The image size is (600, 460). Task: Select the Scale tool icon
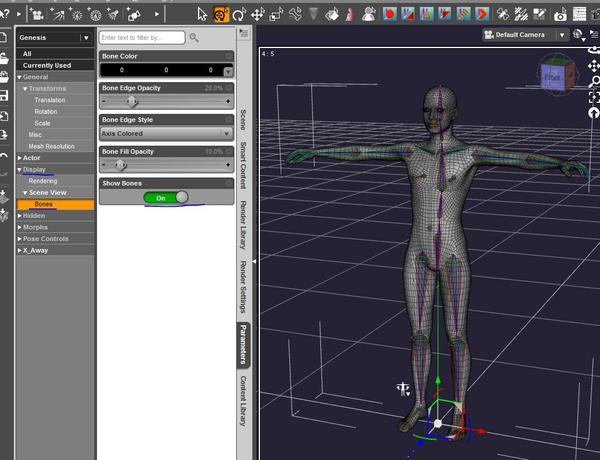pyautogui.click(x=276, y=15)
